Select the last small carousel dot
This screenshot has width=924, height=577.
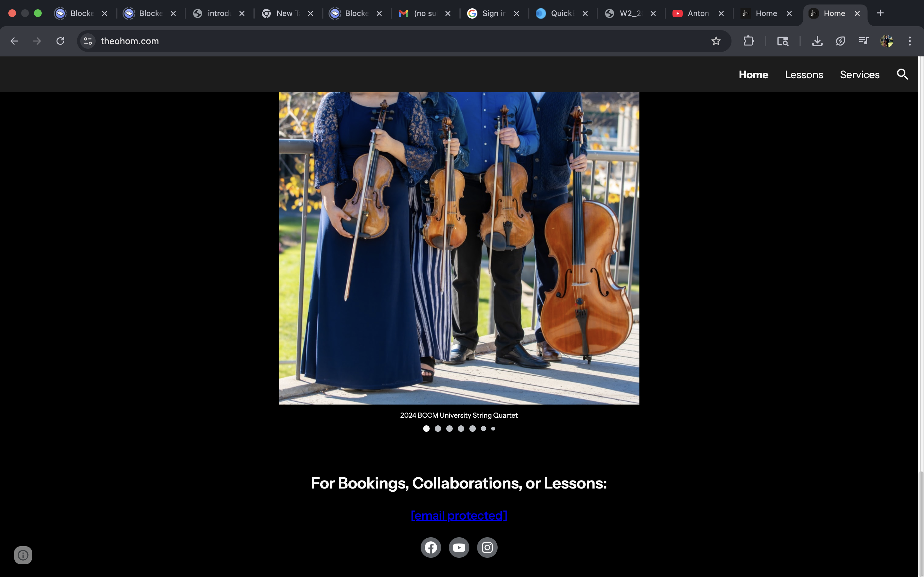493,429
